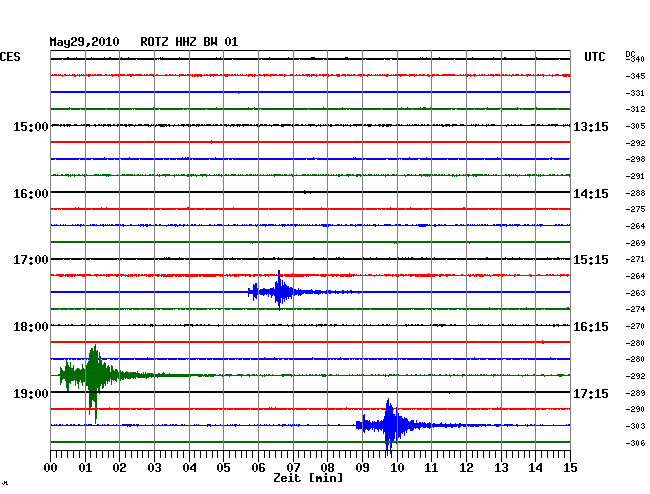The height and width of the screenshot is (494, 650).
Task: Select the DC offset value -289
Action: pos(635,393)
